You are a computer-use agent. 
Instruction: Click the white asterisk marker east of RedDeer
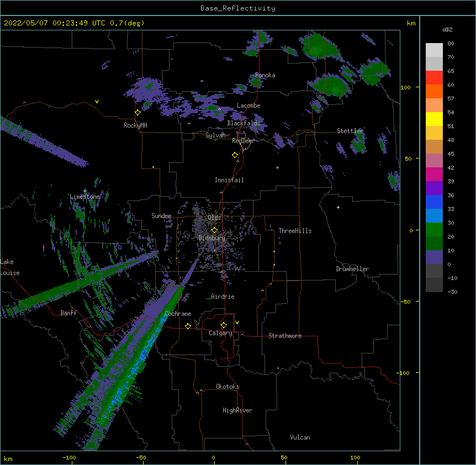point(277,167)
